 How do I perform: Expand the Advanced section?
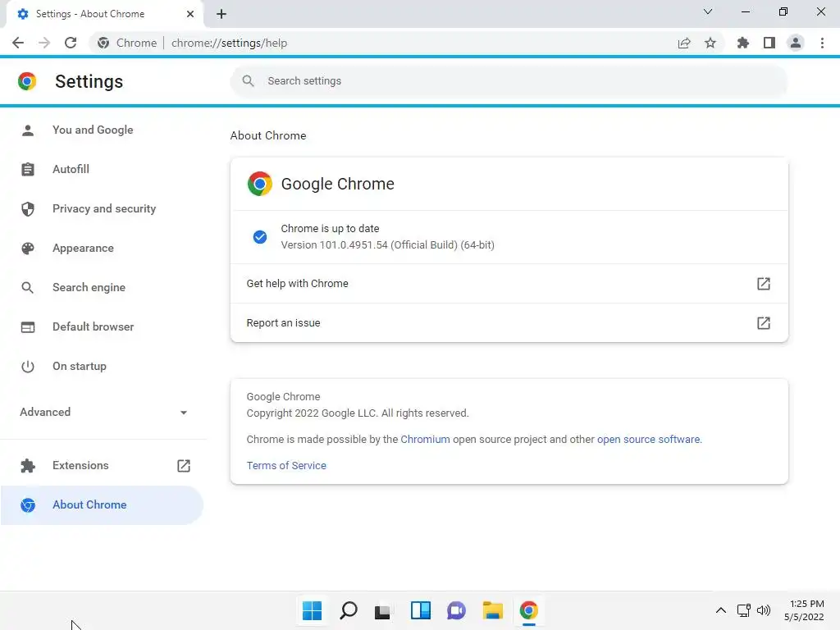(x=102, y=412)
